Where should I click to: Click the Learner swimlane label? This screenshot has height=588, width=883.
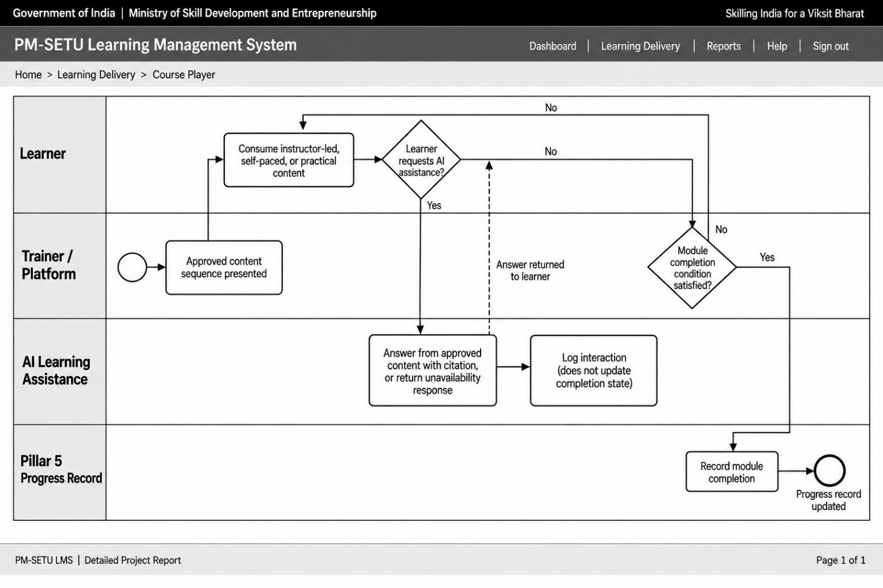point(42,154)
